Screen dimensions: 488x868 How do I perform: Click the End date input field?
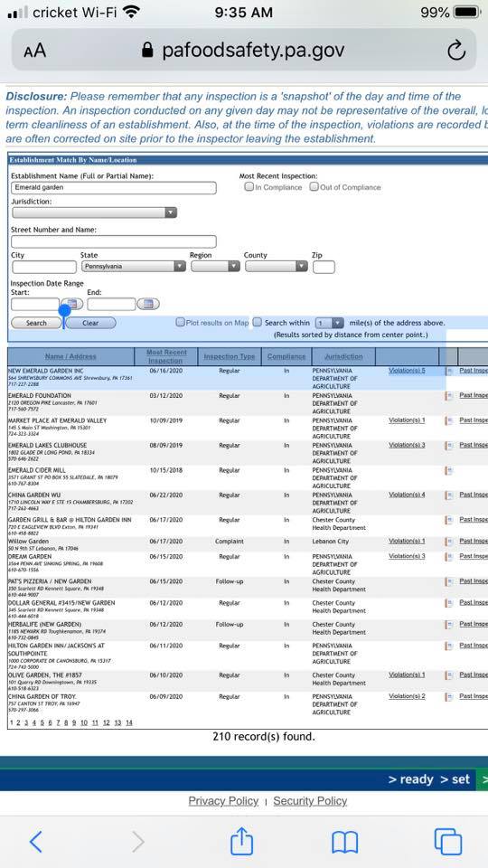coord(111,304)
